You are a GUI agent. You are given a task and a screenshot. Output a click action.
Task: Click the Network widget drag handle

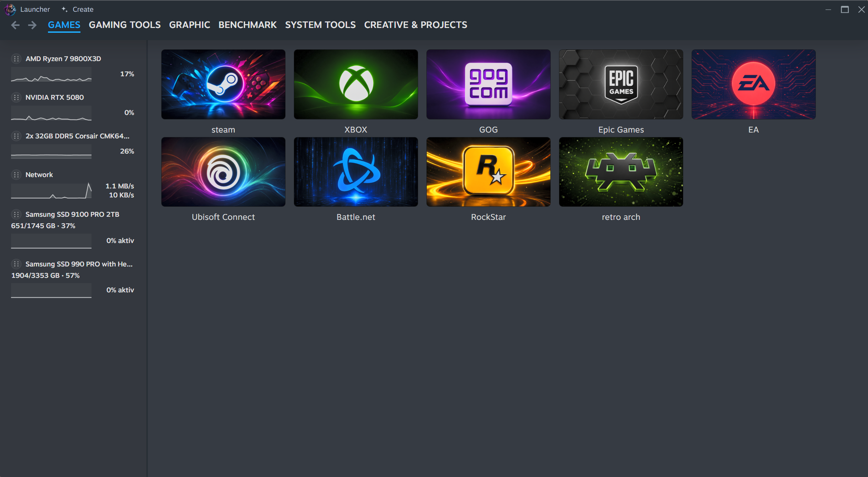(x=16, y=175)
